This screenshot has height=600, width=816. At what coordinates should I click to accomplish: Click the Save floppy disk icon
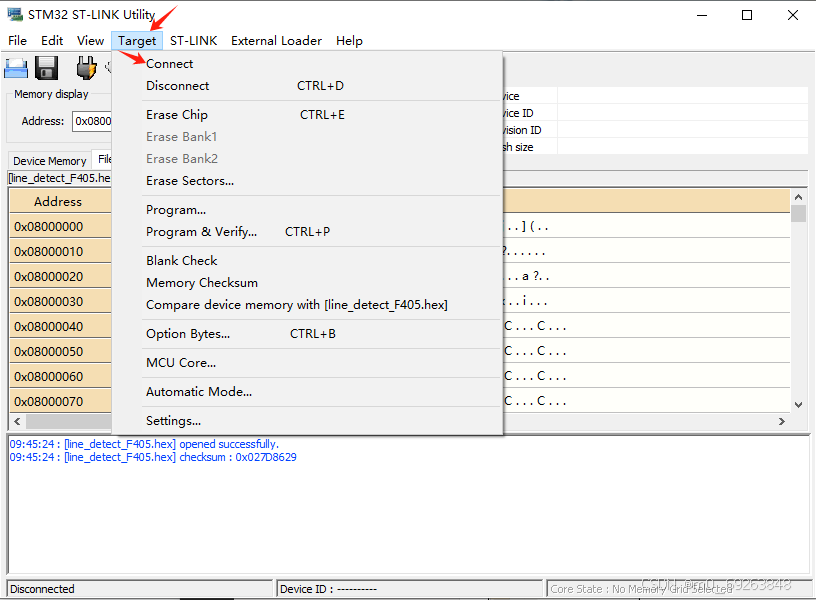[47, 68]
